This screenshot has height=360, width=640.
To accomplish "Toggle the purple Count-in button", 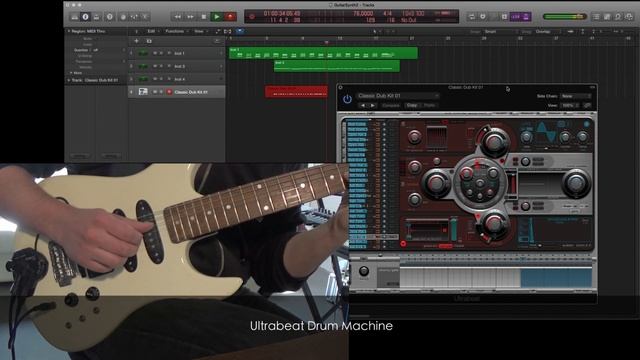I will 516,17.
